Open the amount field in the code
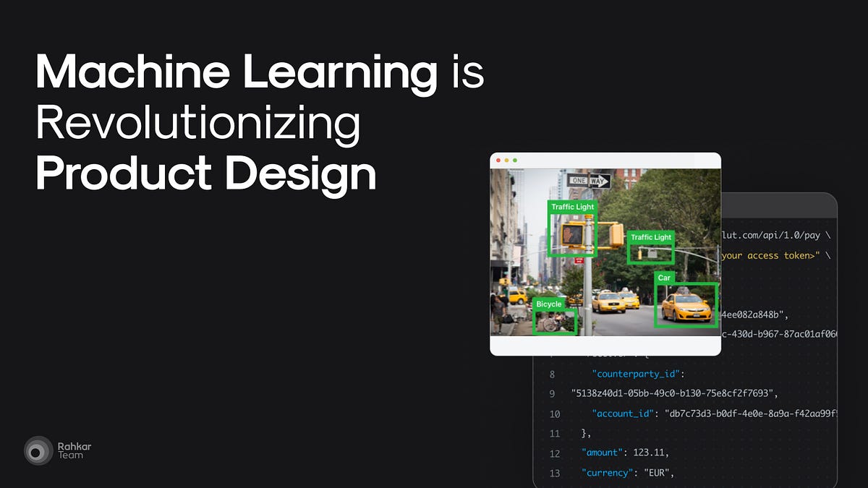The height and width of the screenshot is (488, 868). coord(600,453)
